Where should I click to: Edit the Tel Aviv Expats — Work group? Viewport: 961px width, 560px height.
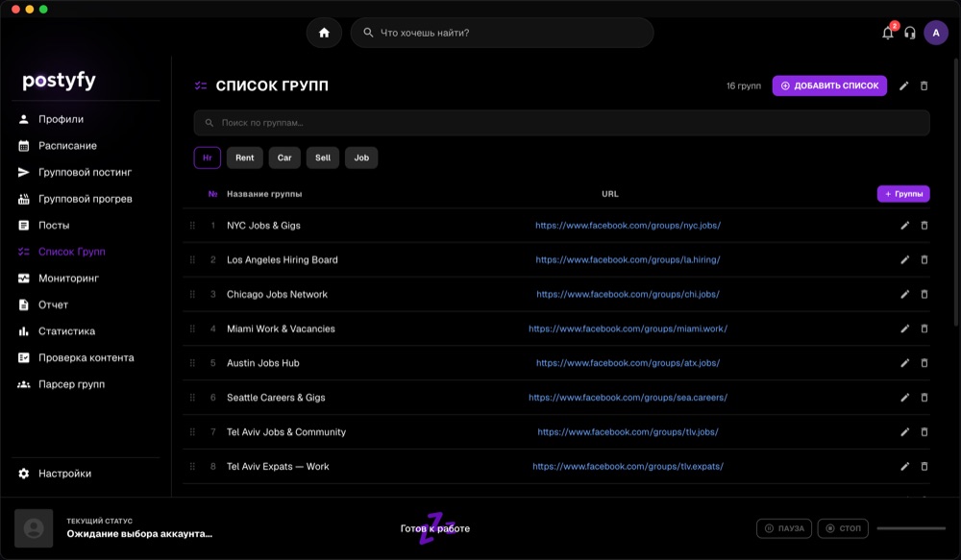tap(904, 466)
